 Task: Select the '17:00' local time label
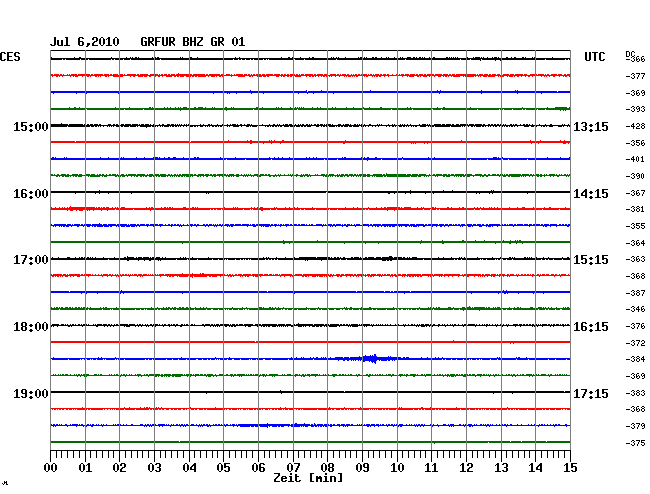point(31,260)
